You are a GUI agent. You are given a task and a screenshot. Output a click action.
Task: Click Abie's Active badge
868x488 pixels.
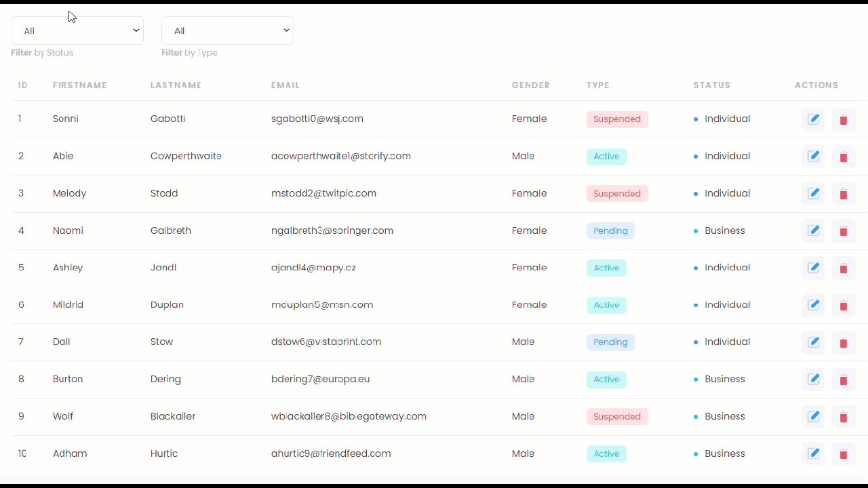pyautogui.click(x=606, y=157)
